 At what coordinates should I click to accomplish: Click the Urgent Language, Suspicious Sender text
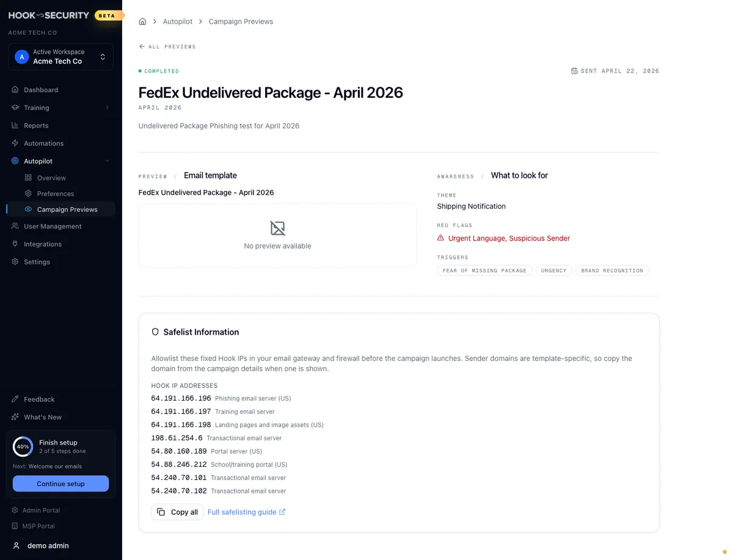tap(509, 238)
